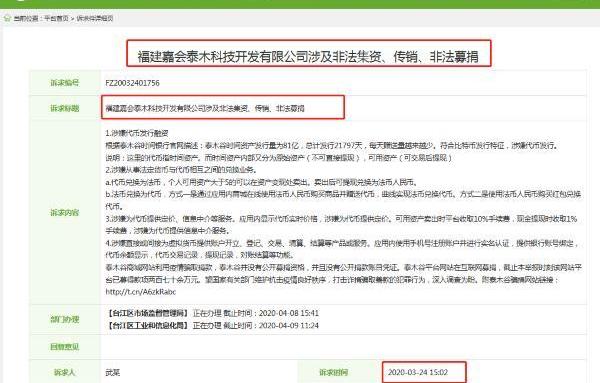Open the http://t.cn/A6zkRabc link
The width and height of the screenshot is (600, 383).
click(x=140, y=292)
